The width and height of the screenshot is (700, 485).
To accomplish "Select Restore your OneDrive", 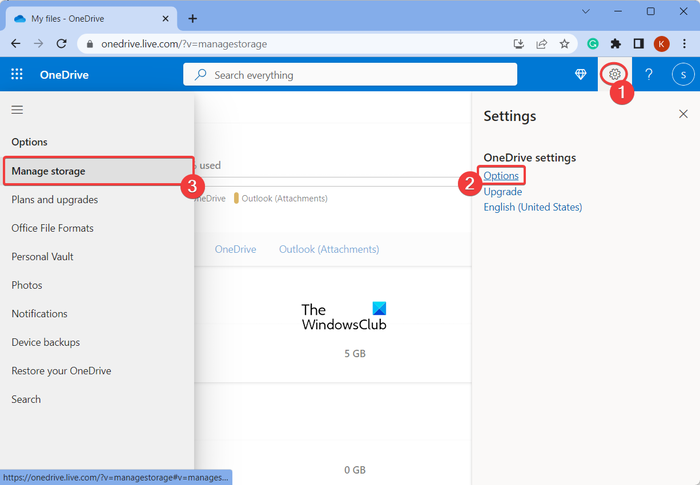I will point(61,371).
